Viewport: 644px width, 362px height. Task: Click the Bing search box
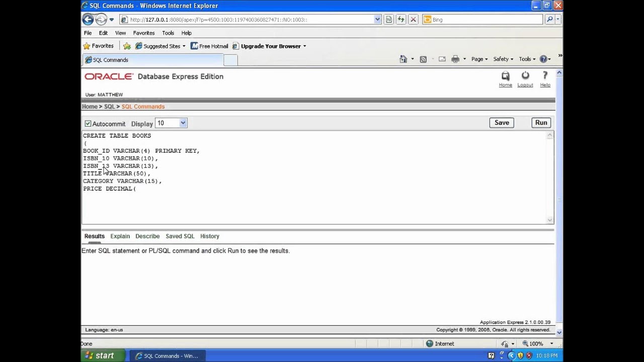[483, 20]
